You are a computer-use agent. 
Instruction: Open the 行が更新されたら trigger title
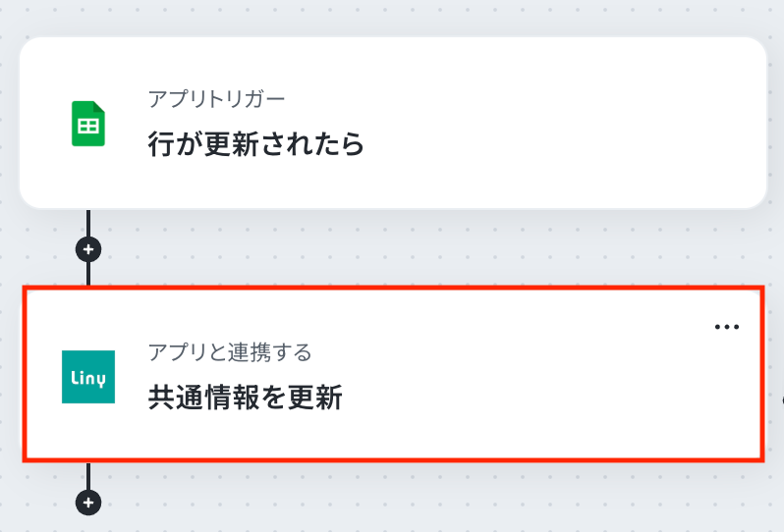pyautogui.click(x=256, y=145)
